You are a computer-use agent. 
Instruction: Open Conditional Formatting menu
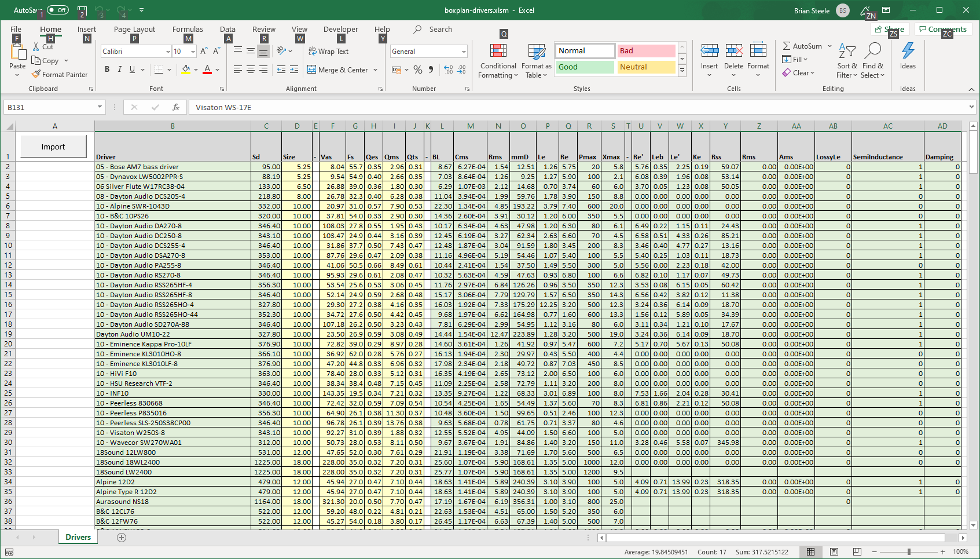click(498, 61)
